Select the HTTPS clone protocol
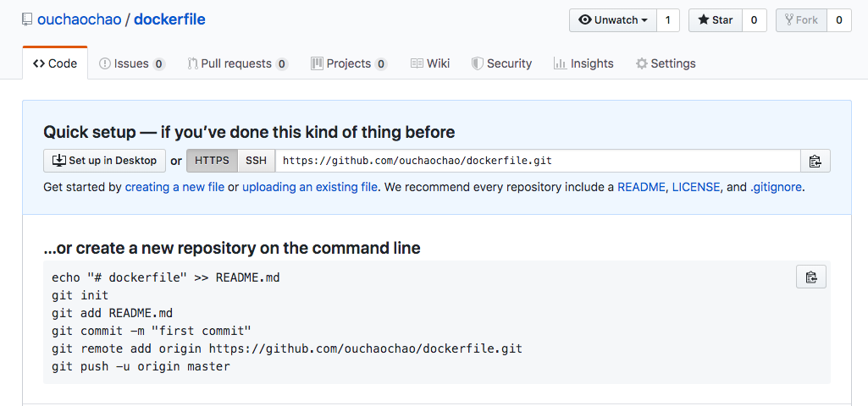Image resolution: width=868 pixels, height=406 pixels. coord(212,161)
